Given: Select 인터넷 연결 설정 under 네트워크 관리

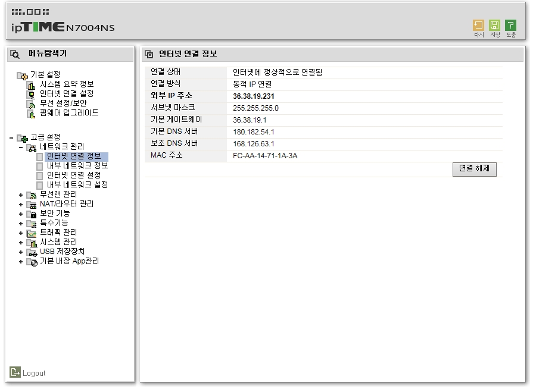Looking at the screenshot, I should pos(74,175).
